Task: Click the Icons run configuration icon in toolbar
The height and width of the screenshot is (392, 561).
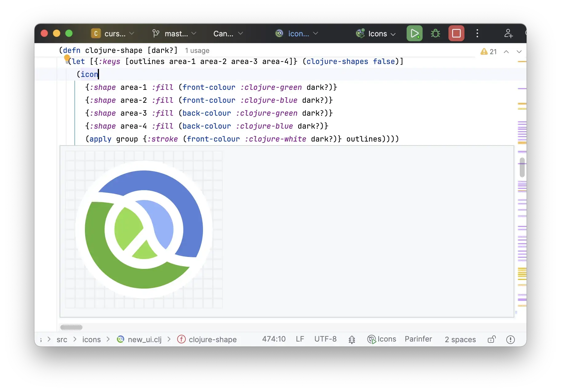Action: click(x=360, y=33)
